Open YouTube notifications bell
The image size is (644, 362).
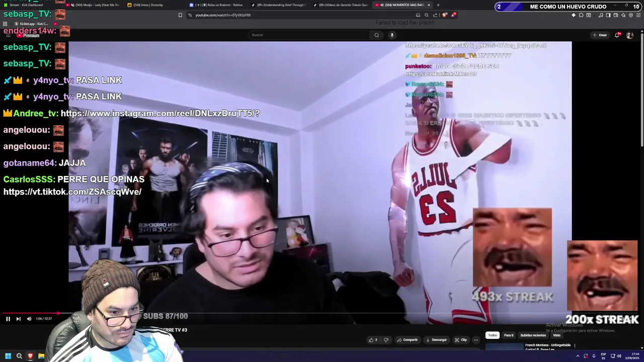(x=617, y=35)
